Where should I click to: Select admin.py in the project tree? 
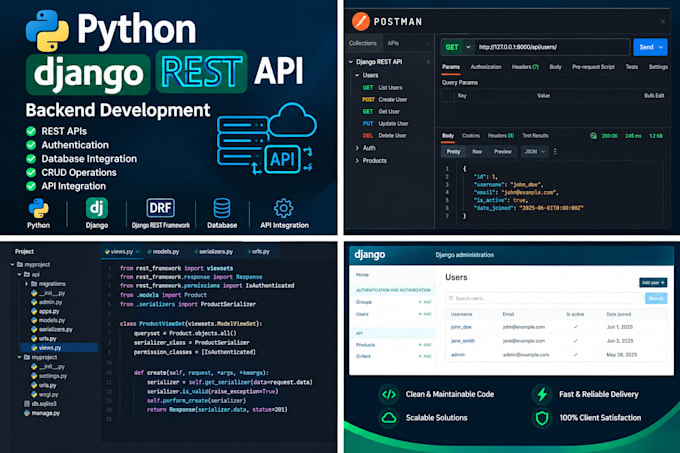47,302
